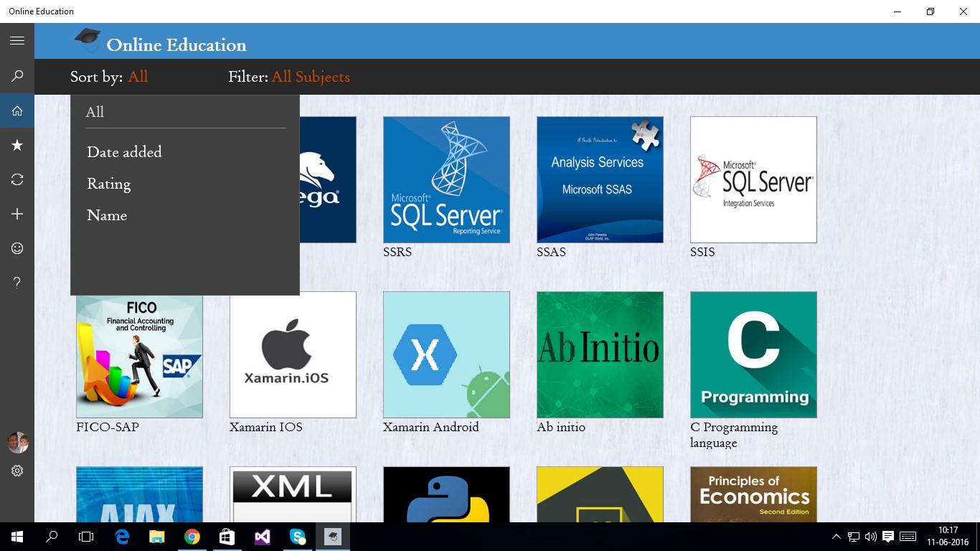Viewport: 980px width, 551px height.
Task: Open Task View on the taskbar
Action: [x=86, y=537]
